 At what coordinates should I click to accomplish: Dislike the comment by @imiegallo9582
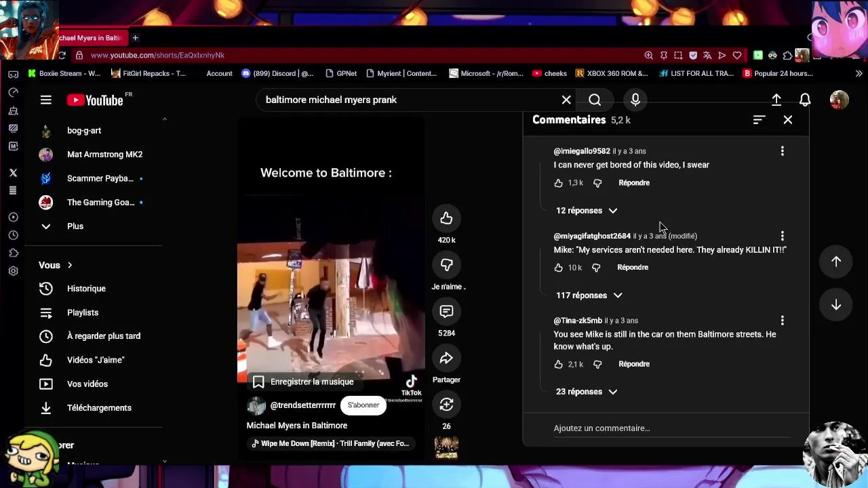[x=597, y=183]
